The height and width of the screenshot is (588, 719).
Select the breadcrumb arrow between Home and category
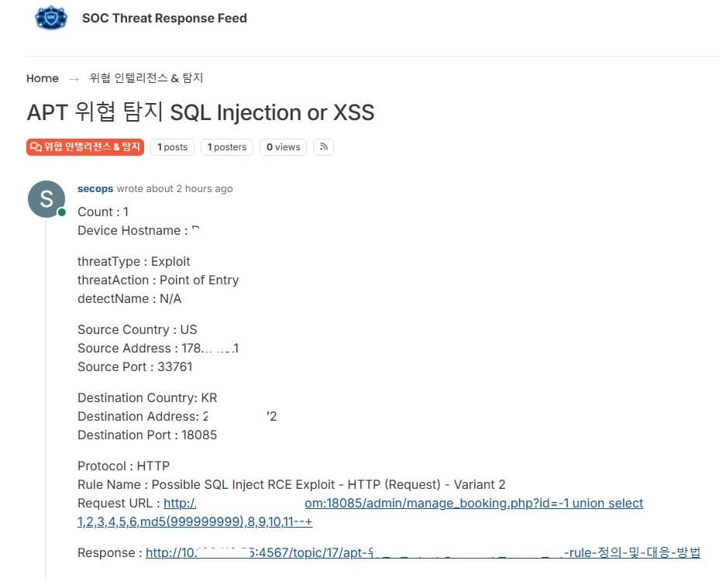pyautogui.click(x=74, y=78)
